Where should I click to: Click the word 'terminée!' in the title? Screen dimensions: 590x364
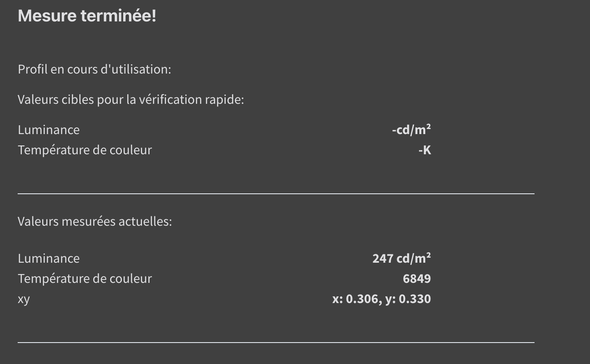[x=119, y=16]
